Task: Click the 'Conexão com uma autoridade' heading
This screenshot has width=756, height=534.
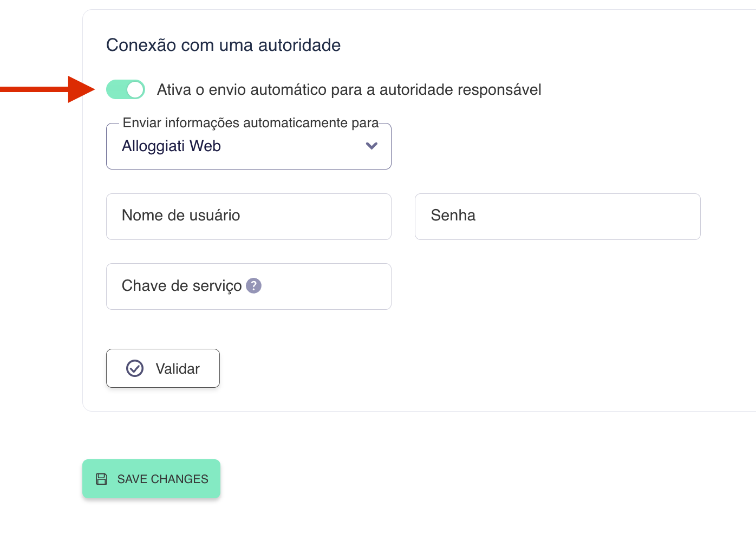Action: [x=223, y=45]
